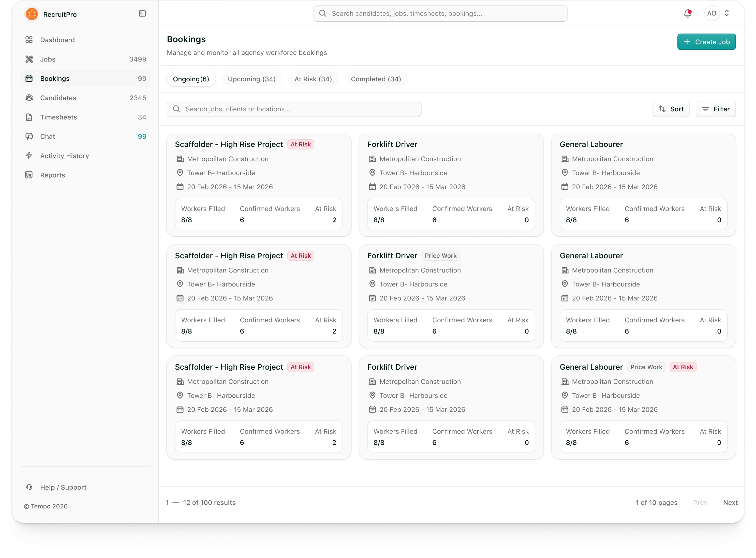
Task: Click the Help / Support headset icon
Action: click(x=29, y=487)
